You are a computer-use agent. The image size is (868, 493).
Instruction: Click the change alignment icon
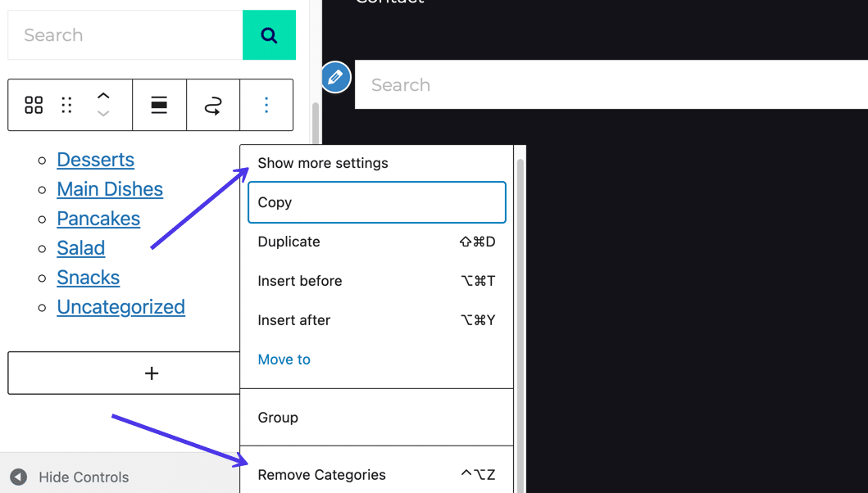coord(159,105)
